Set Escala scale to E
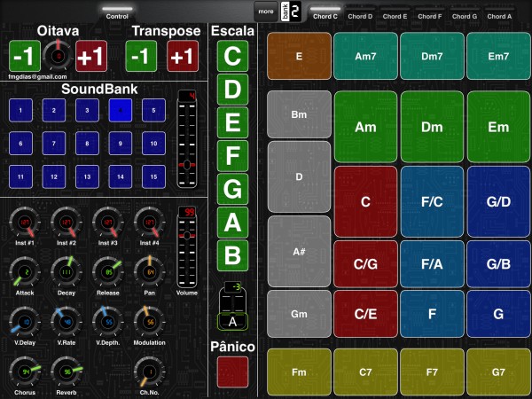 (232, 122)
